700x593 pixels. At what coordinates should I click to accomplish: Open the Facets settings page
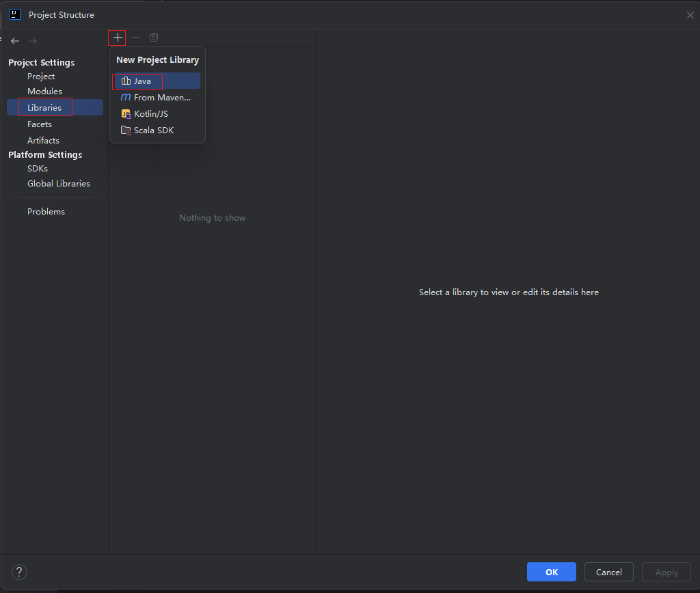tap(39, 124)
